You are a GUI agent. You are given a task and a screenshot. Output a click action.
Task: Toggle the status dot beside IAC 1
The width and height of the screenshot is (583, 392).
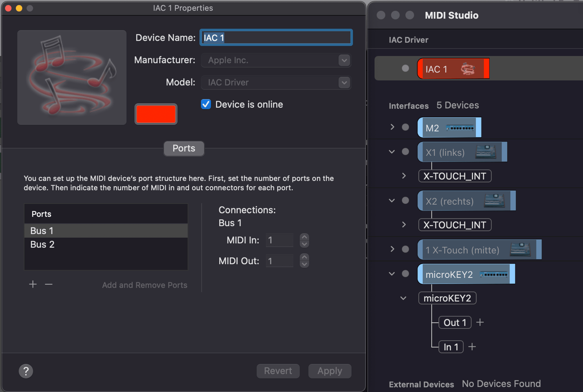(x=405, y=68)
